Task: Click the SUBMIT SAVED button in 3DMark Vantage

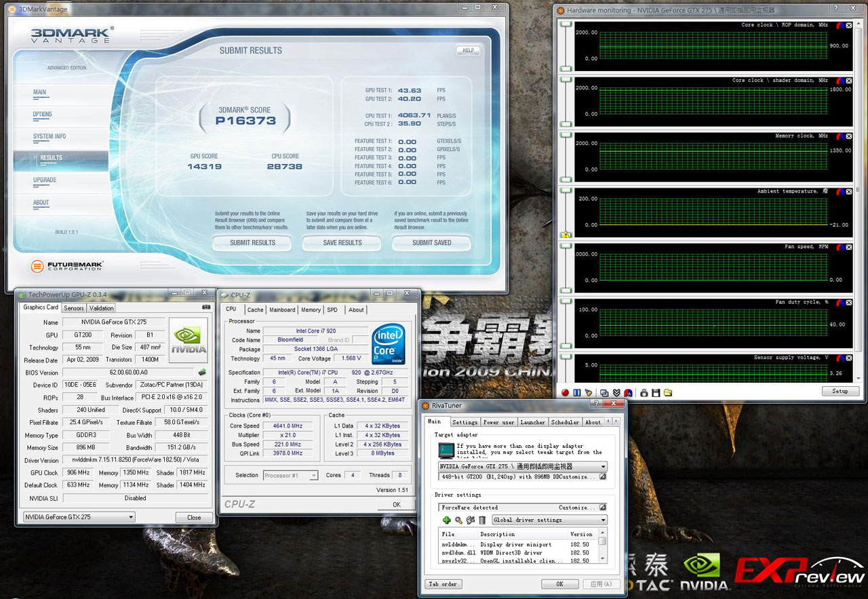Action: tap(432, 243)
